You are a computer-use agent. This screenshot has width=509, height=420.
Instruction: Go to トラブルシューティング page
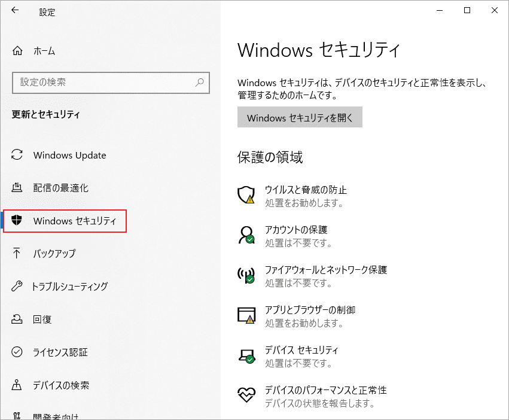pyautogui.click(x=70, y=287)
